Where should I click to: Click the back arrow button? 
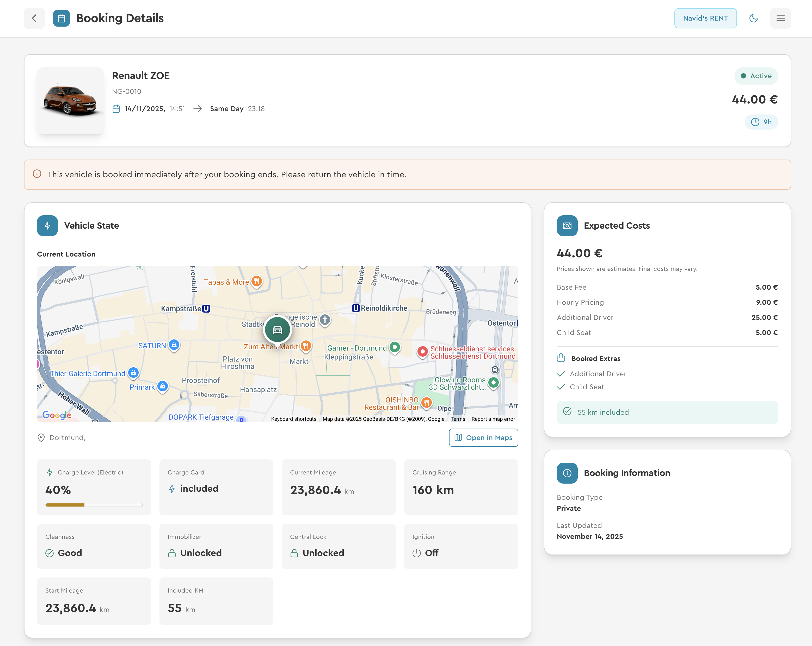click(34, 18)
